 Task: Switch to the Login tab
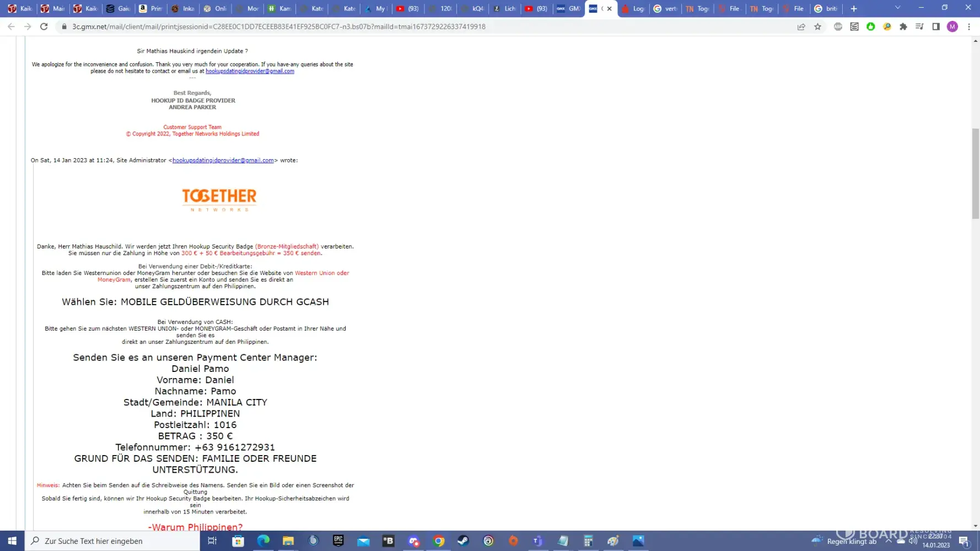pos(633,8)
